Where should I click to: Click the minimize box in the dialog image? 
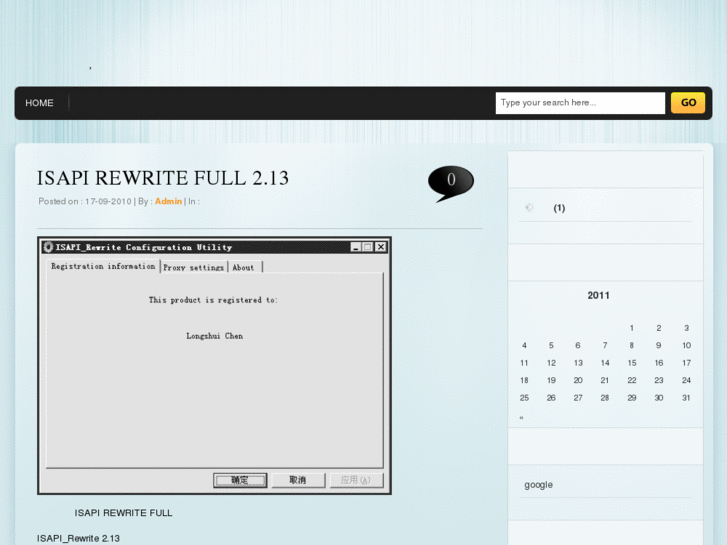[356, 247]
